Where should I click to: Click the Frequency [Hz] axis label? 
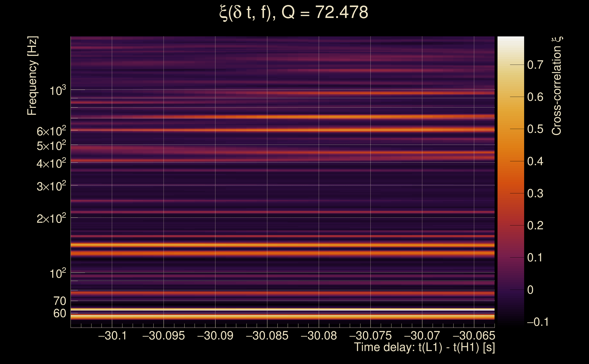(32, 76)
